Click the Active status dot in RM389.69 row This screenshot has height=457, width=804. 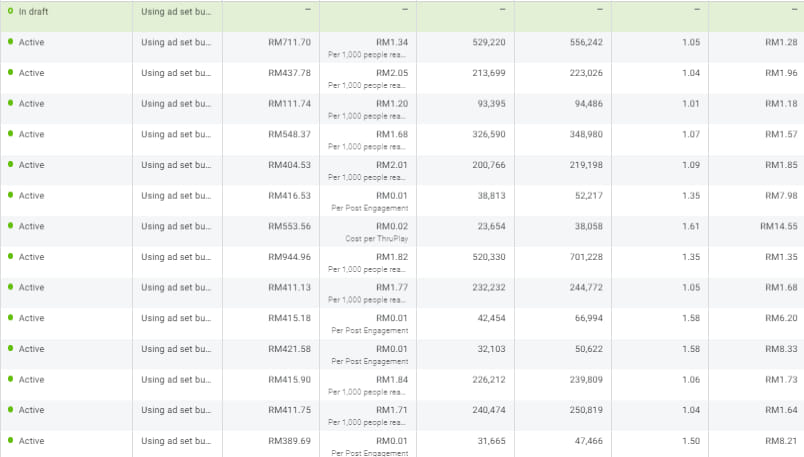[11, 441]
